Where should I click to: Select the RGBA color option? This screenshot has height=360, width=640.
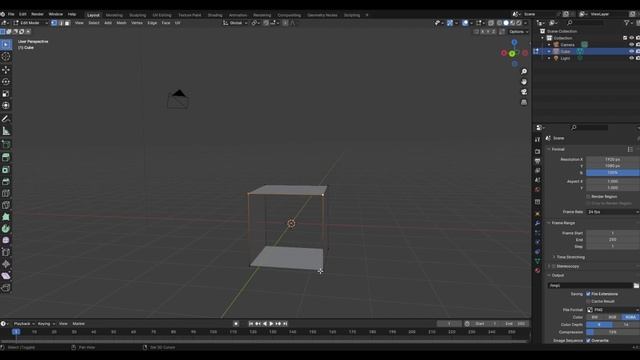point(631,317)
